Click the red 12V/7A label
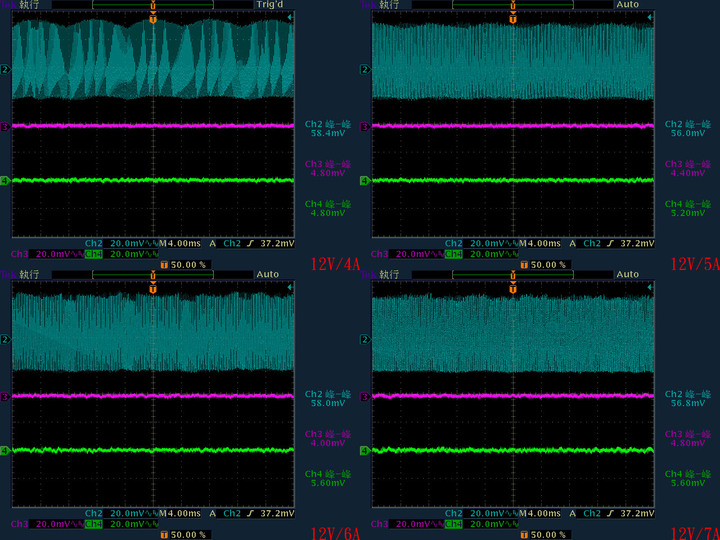Screen dimensions: 720x540 [x=695, y=533]
